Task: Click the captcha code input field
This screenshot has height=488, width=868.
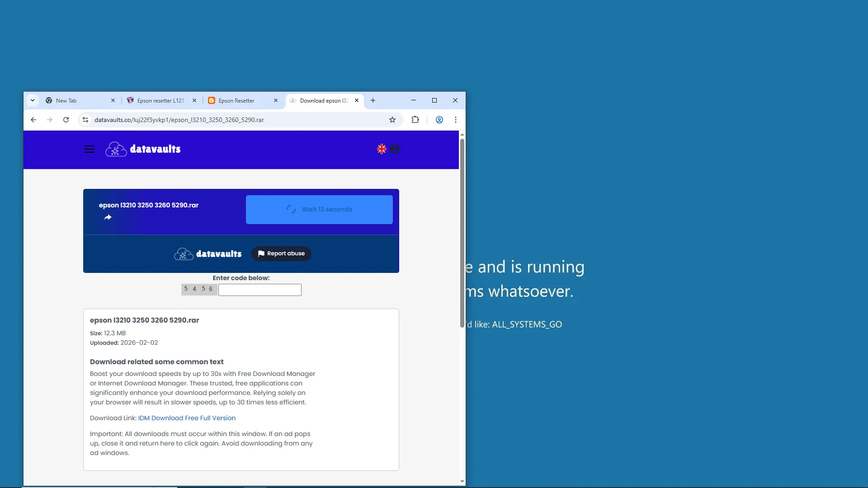Action: pyautogui.click(x=260, y=290)
